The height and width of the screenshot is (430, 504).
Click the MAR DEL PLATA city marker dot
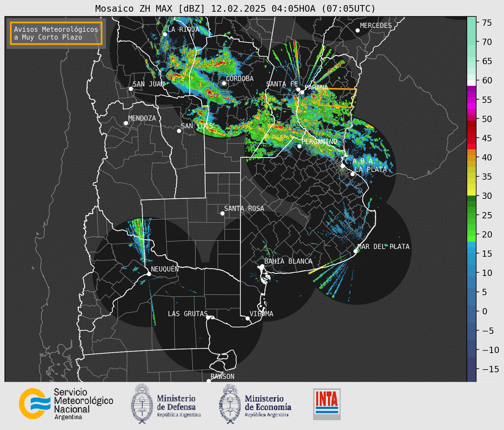coord(356,251)
